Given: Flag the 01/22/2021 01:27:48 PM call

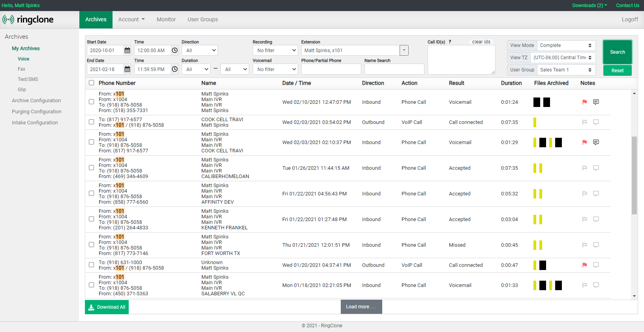Looking at the screenshot, I should coord(584,219).
